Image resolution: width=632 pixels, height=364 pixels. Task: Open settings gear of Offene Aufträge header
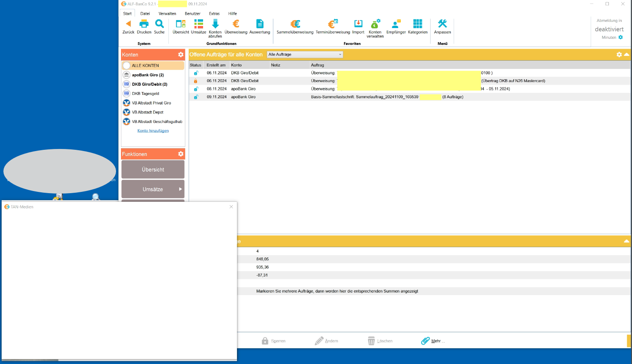(619, 54)
